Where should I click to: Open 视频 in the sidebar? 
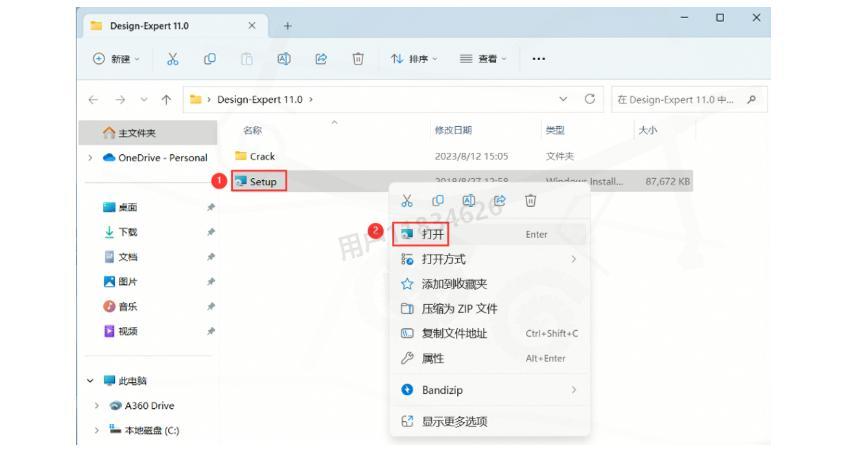[x=120, y=331]
